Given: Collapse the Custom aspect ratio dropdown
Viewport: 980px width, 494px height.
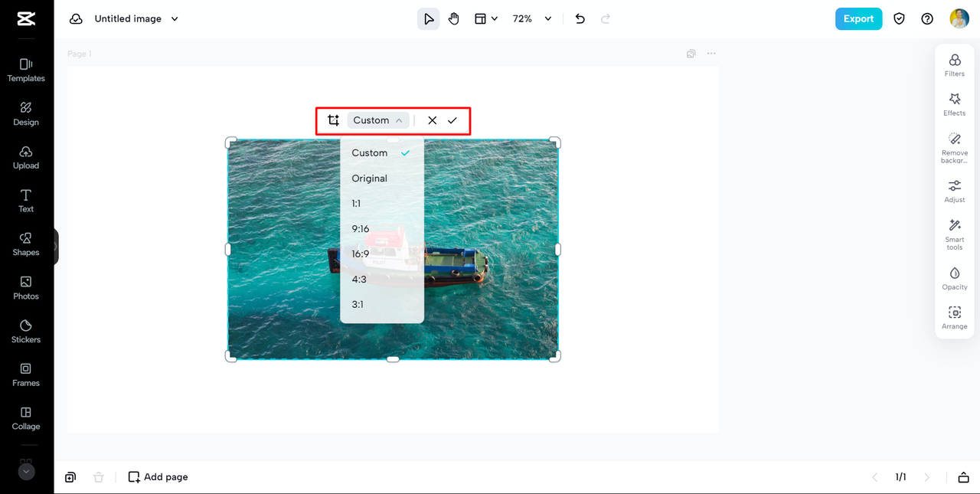Looking at the screenshot, I should tap(378, 120).
